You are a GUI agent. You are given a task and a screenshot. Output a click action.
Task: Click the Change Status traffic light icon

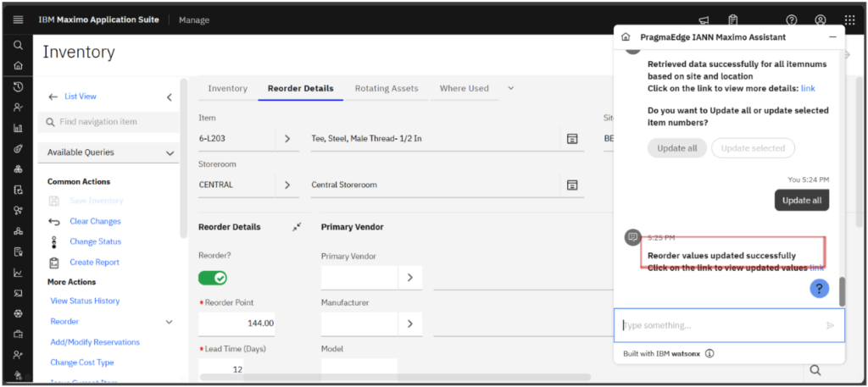pyautogui.click(x=53, y=241)
